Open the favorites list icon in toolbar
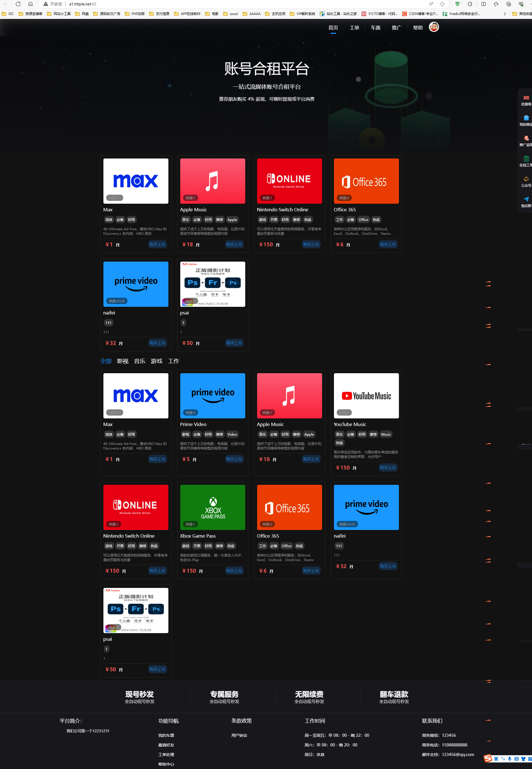The width and height of the screenshot is (532, 769). pos(496,4)
